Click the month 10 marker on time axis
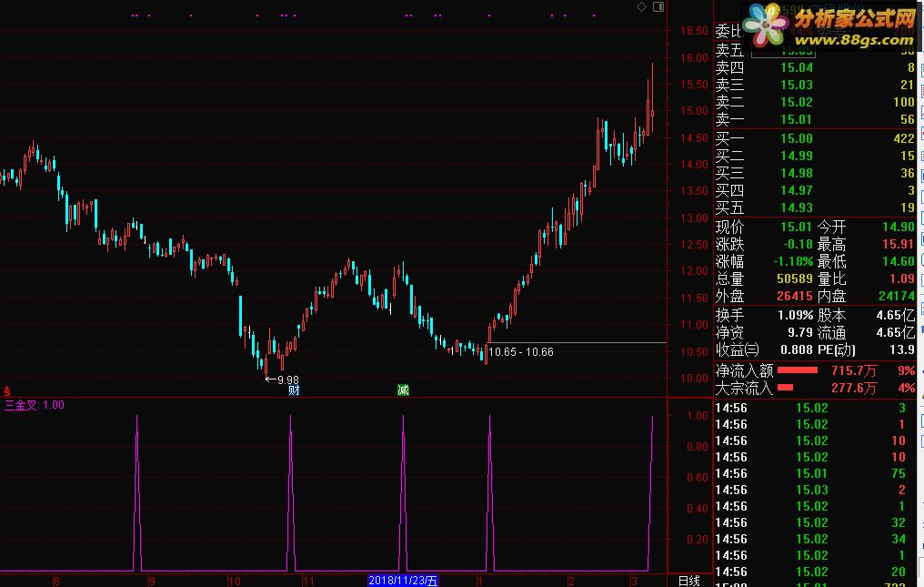924x587 pixels. 235,582
